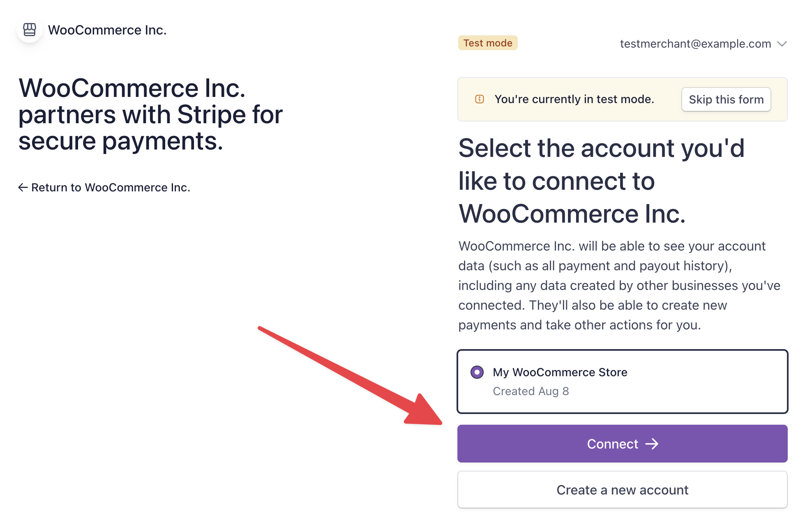The image size is (812, 529).
Task: Expand the chevron next to the merchant email
Action: tap(782, 44)
